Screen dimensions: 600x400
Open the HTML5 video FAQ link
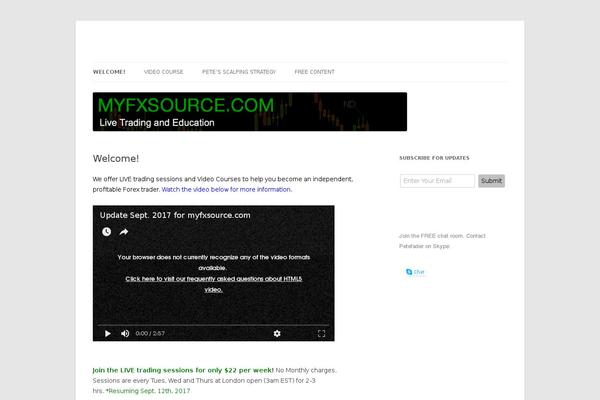tap(214, 284)
